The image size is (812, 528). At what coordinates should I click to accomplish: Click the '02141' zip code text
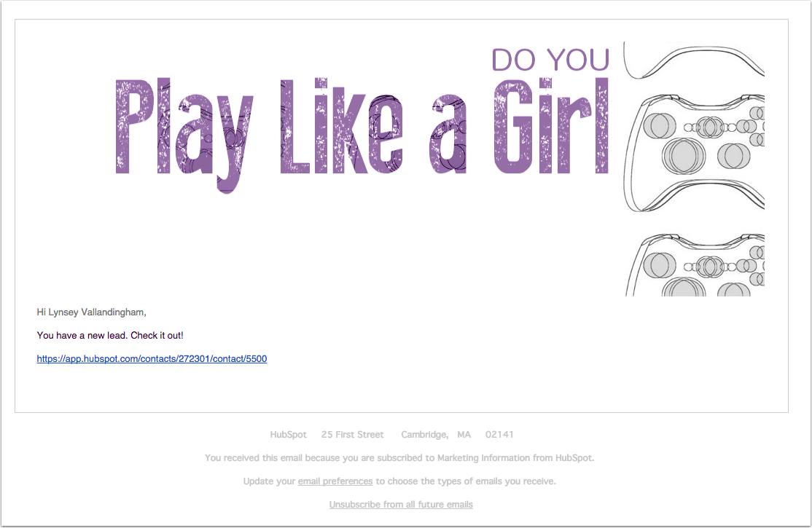point(499,435)
